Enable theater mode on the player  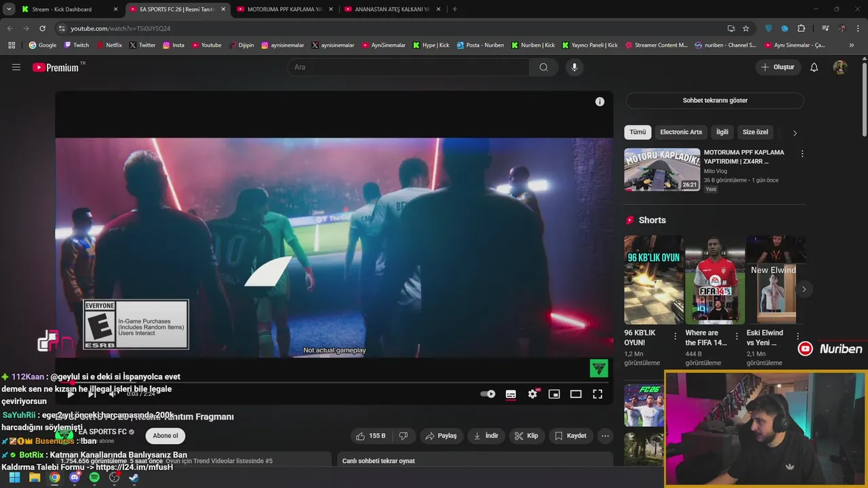(x=576, y=394)
